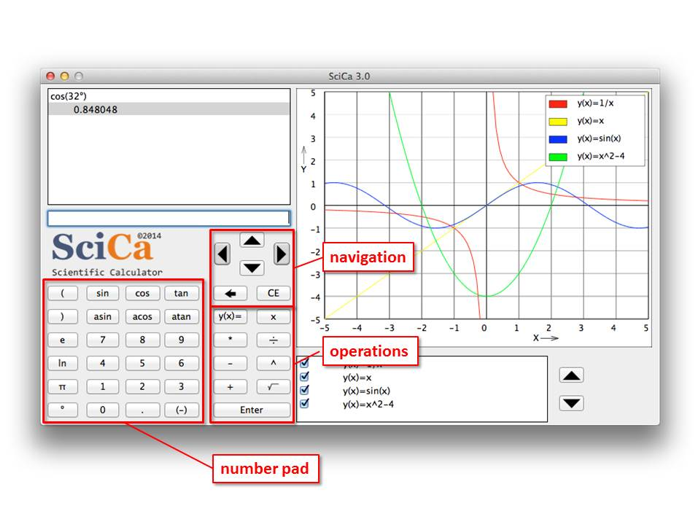
Task: Move function list up with up arrow
Action: point(571,376)
